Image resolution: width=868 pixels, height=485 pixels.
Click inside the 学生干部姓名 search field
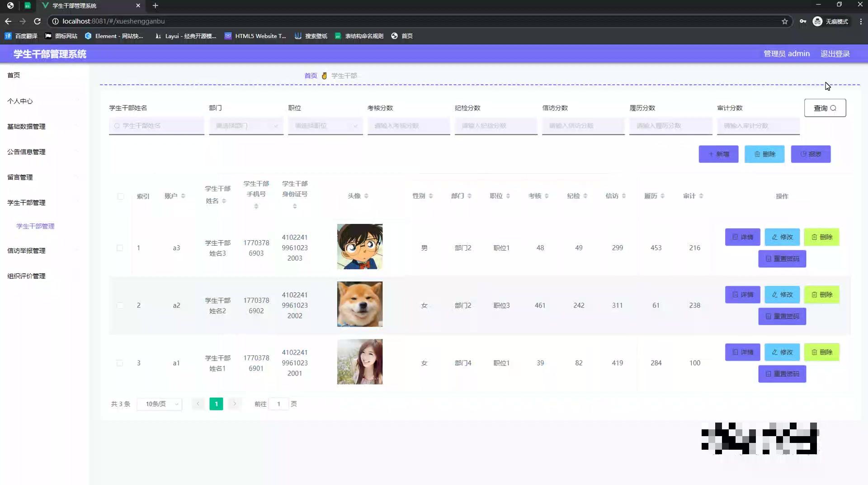click(x=156, y=126)
